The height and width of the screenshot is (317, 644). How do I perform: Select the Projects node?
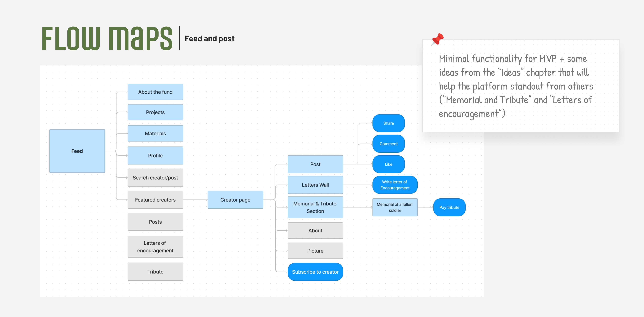155,112
